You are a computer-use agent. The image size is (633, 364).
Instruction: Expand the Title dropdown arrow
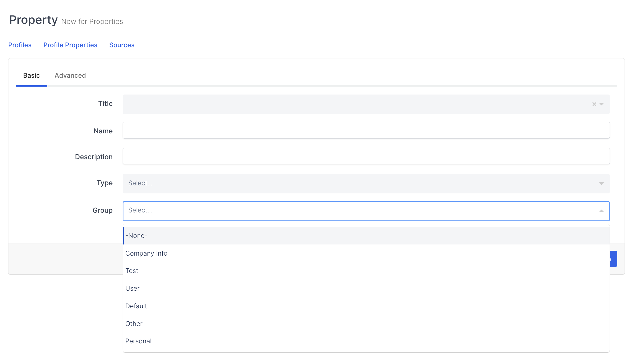pos(601,104)
